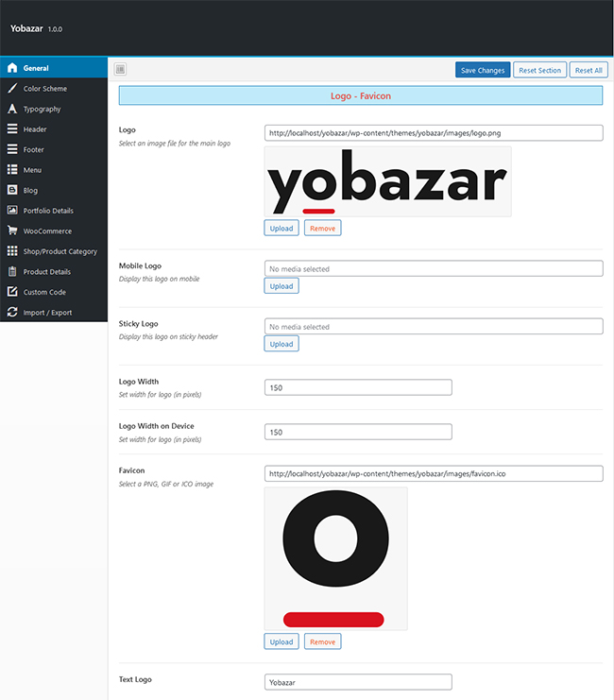Click the Reset Section button
The height and width of the screenshot is (700, 614).
pyautogui.click(x=540, y=70)
